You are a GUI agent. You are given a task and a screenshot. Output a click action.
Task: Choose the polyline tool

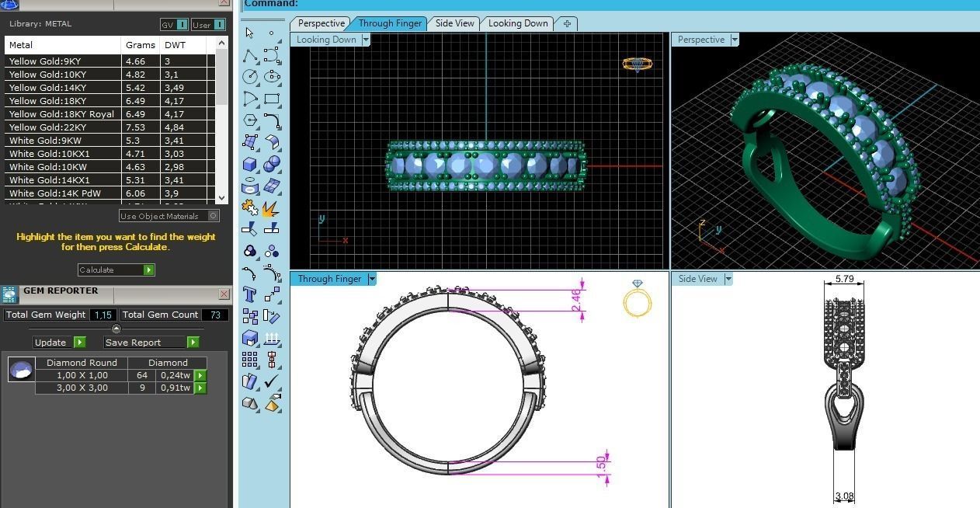[249, 55]
